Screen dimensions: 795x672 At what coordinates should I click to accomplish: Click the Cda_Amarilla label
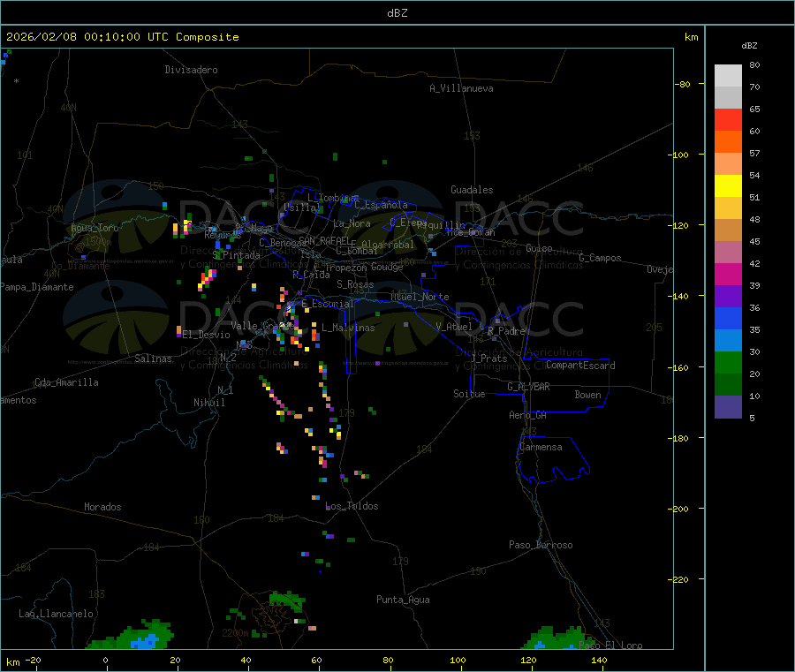pos(66,382)
